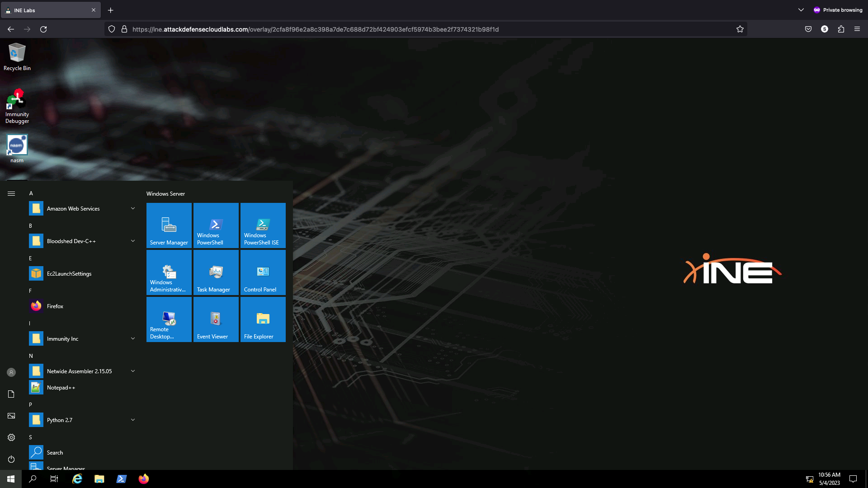Launch Firefox from the taskbar
The image size is (868, 488).
[x=144, y=479]
